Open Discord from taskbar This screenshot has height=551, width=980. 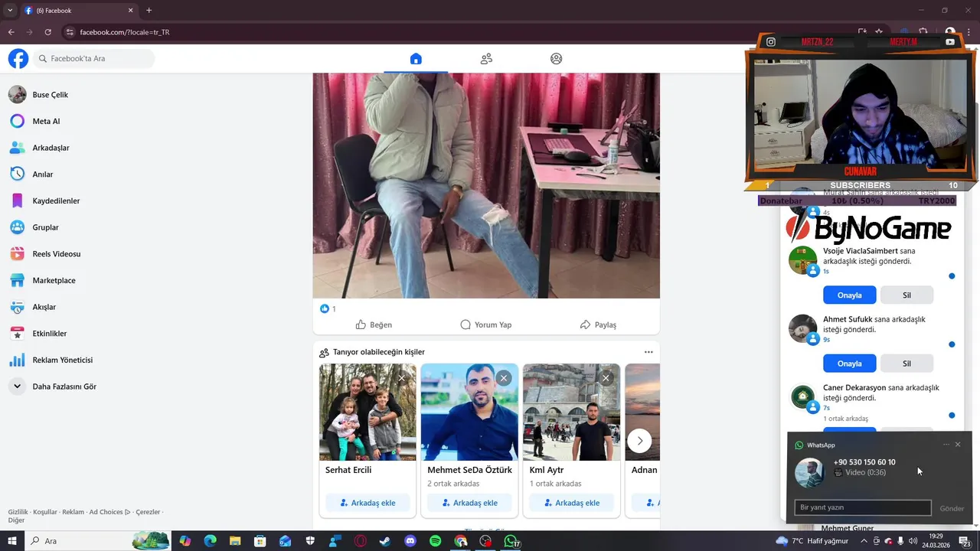click(x=410, y=541)
